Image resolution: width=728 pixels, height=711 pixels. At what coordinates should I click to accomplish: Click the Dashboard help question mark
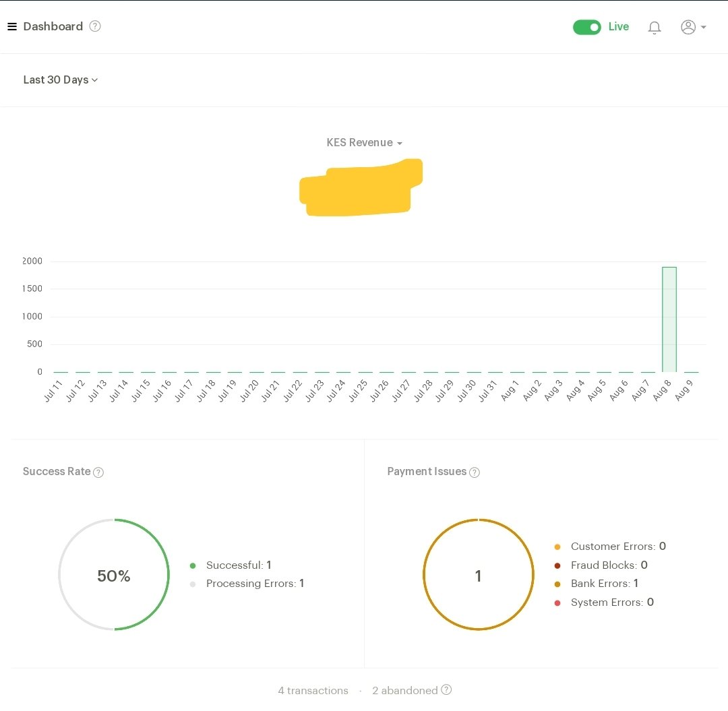[95, 26]
